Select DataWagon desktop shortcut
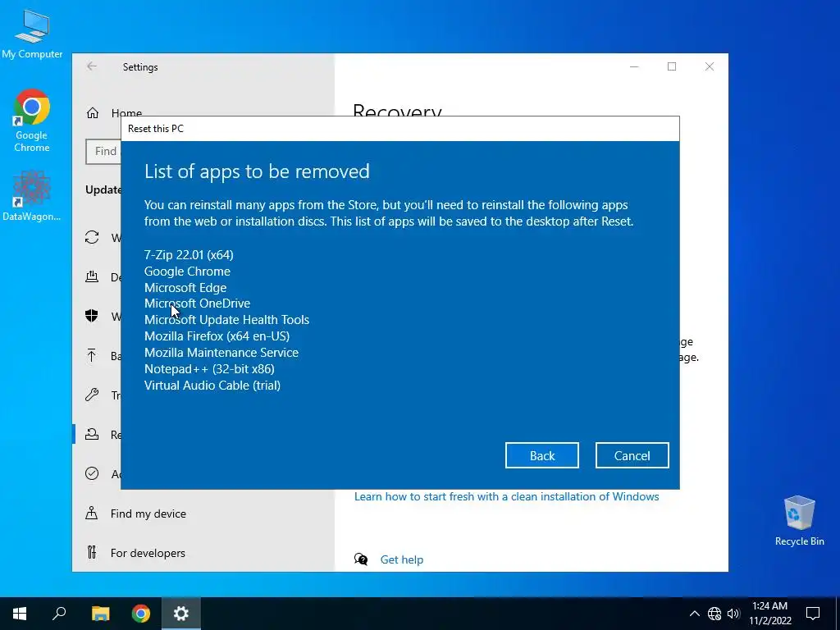This screenshot has height=630, width=840. pos(32,196)
